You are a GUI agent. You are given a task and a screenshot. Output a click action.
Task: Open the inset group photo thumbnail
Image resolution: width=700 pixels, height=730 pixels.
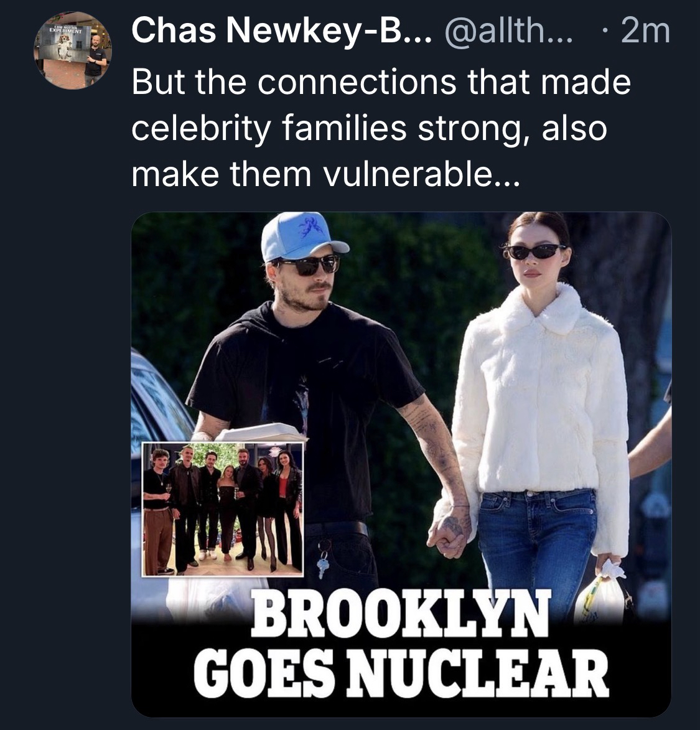click(x=223, y=509)
